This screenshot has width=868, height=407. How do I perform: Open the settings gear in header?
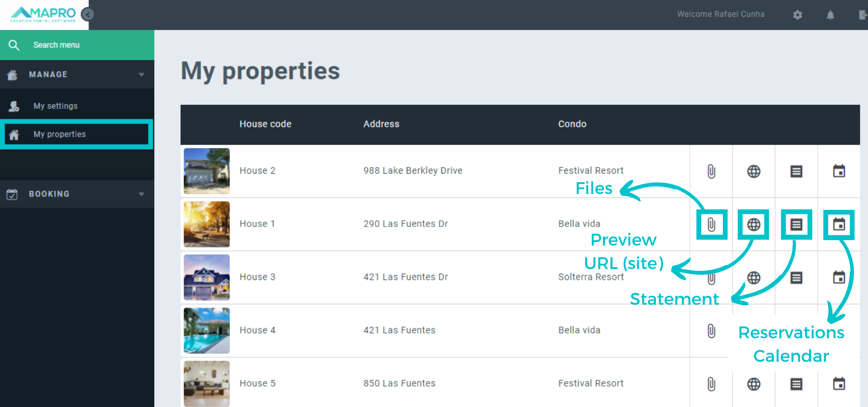(797, 15)
